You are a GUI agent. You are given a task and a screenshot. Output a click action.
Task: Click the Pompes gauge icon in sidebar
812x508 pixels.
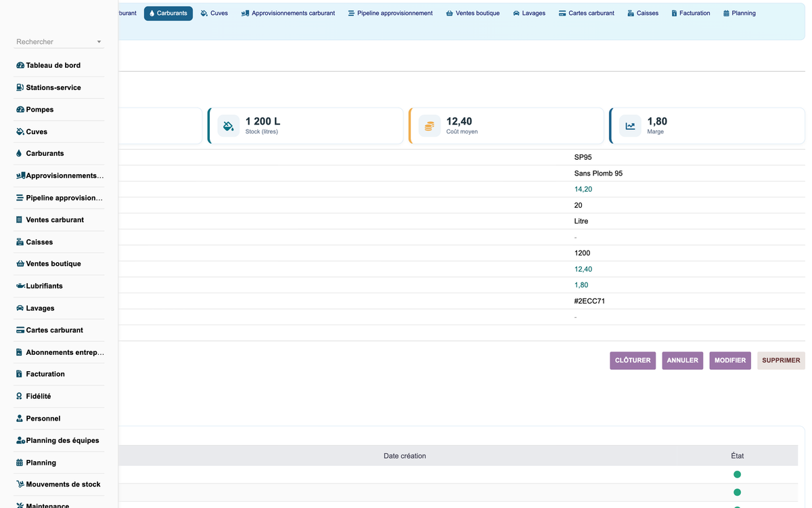tap(20, 110)
